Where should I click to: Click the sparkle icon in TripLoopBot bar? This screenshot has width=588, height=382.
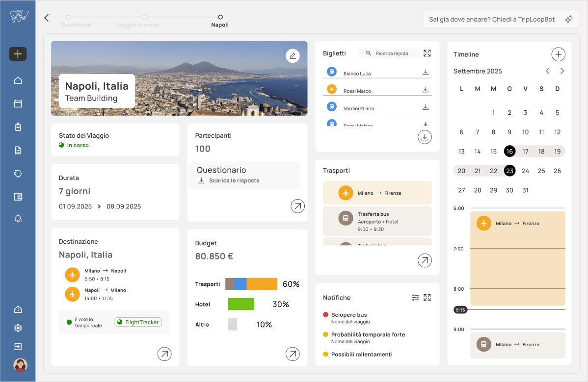tap(568, 19)
